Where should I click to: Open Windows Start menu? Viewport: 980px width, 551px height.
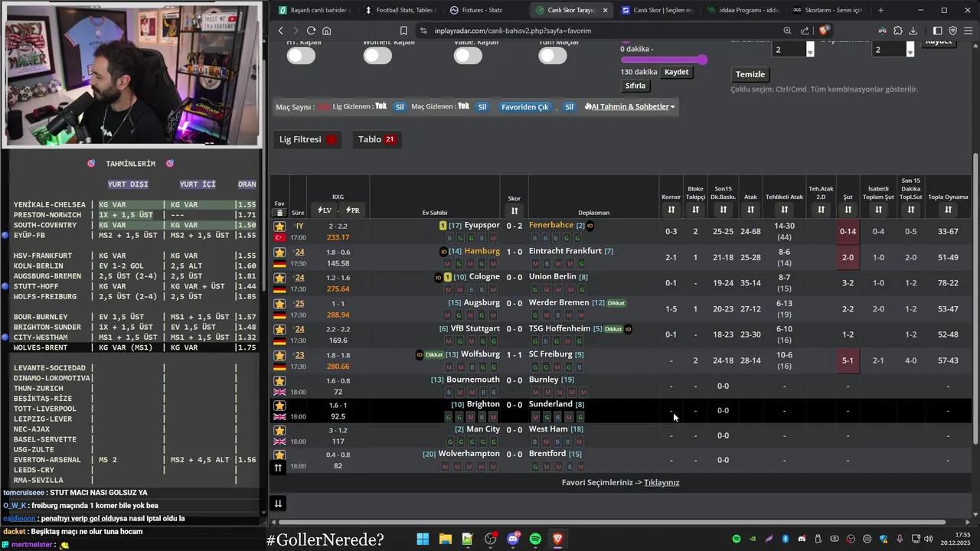coord(423,540)
